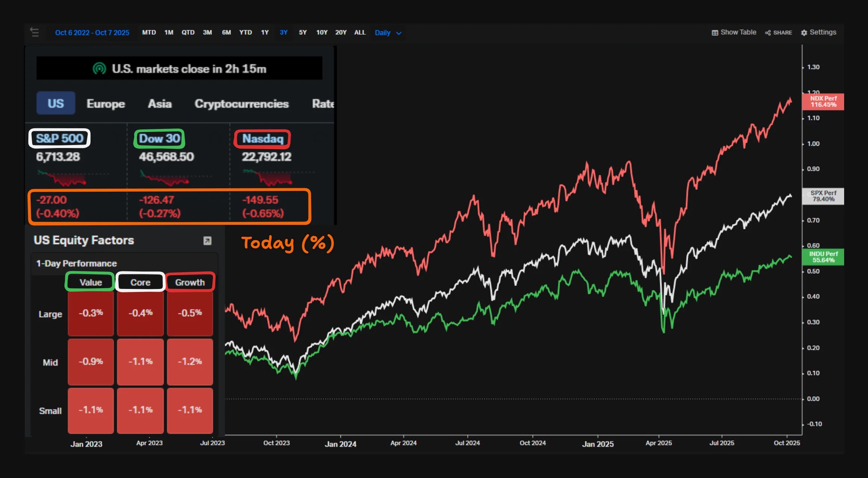Open the Nasdaq index link
This screenshot has width=868, height=478.
coord(263,139)
